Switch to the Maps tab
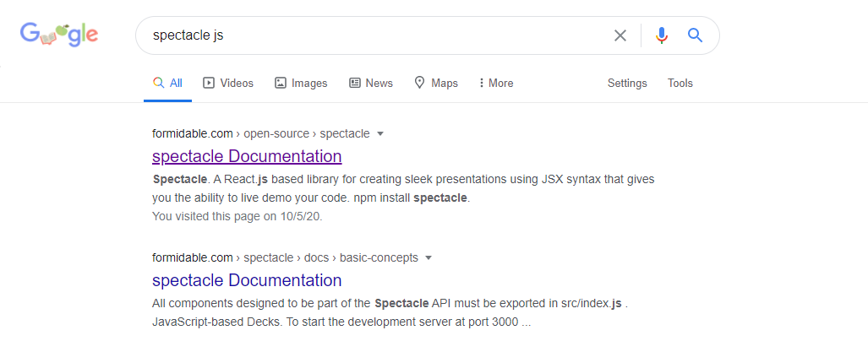 click(x=436, y=83)
